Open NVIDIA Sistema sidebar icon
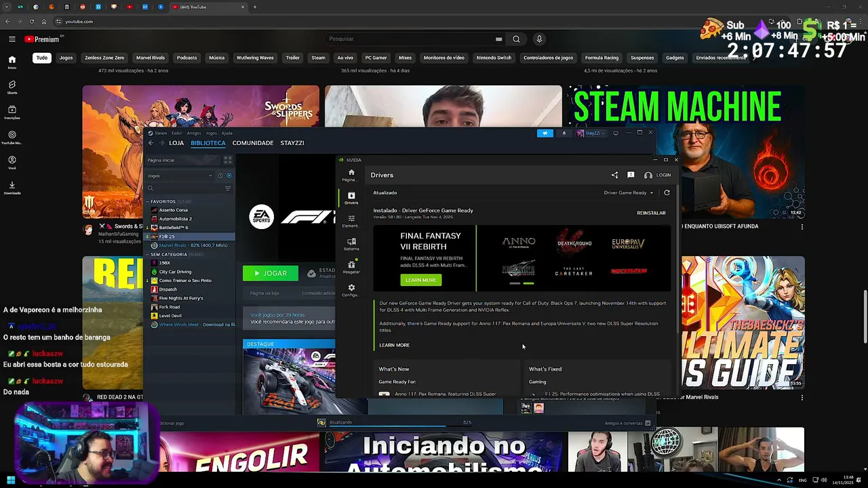 click(x=351, y=244)
